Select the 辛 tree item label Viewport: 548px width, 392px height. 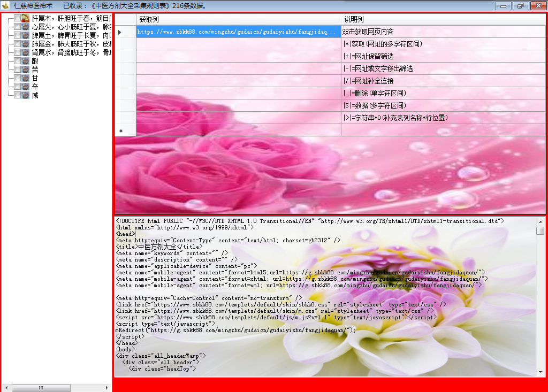click(35, 87)
